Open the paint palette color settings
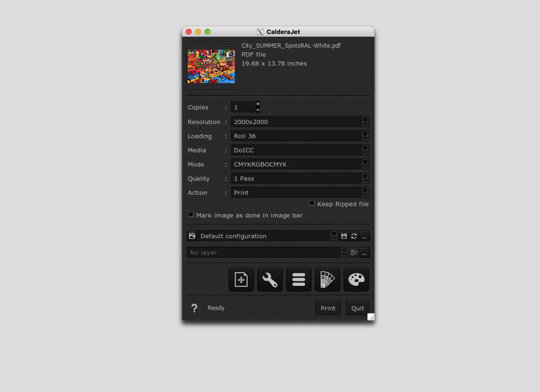Image resolution: width=540 pixels, height=392 pixels. [x=356, y=279]
